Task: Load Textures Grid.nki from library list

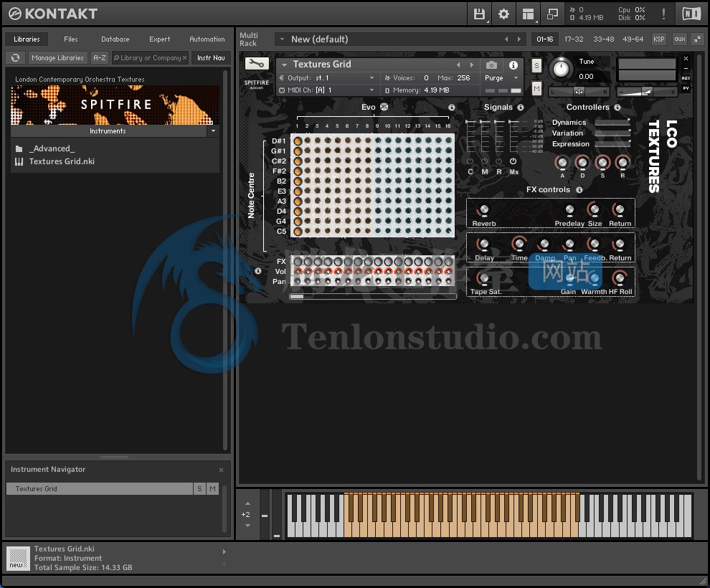Action: click(62, 161)
